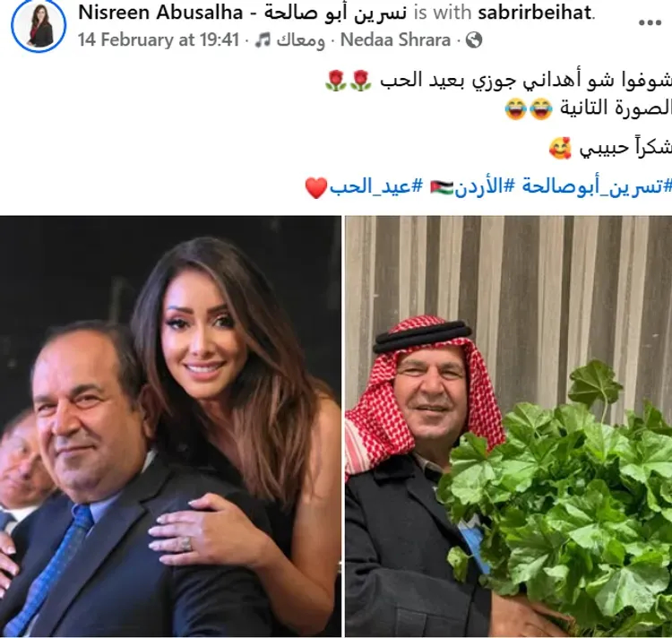Click the globe public-audience icon

[474, 39]
